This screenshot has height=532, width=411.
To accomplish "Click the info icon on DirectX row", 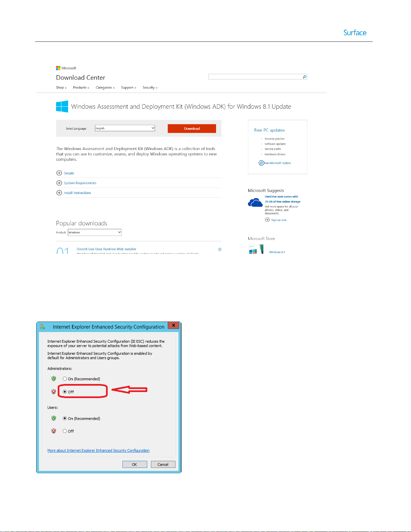I will pyautogui.click(x=220, y=249).
